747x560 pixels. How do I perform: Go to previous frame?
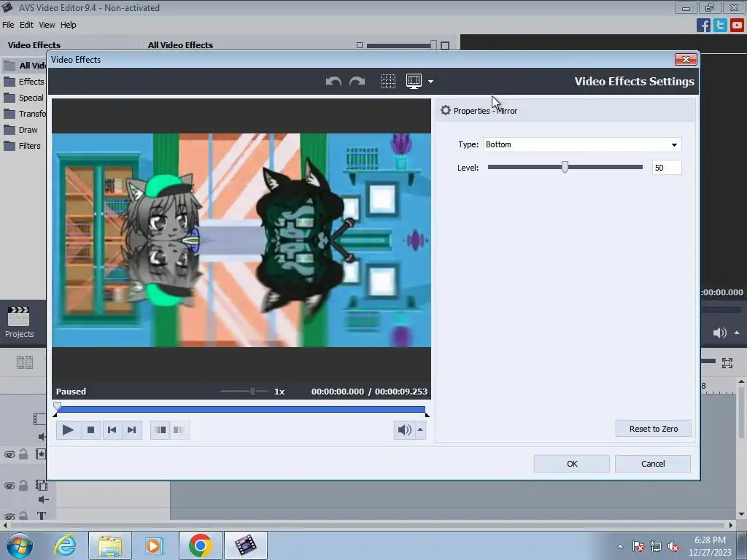[112, 430]
